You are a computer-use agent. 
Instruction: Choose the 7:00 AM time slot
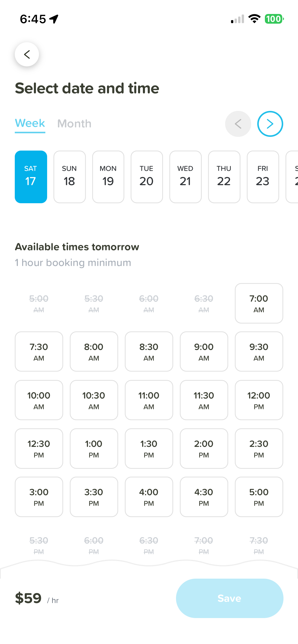[259, 303]
